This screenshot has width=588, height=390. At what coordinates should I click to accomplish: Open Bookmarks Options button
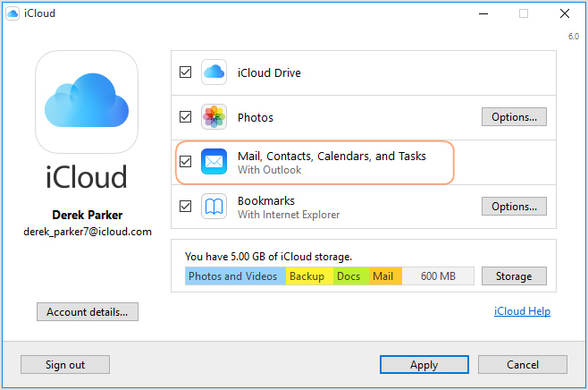(x=514, y=207)
